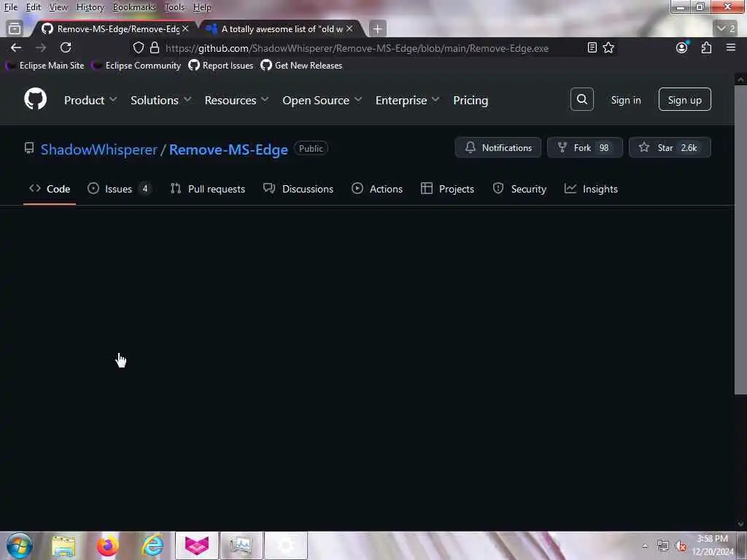
Task: Expand the Open Source menu
Action: point(322,100)
